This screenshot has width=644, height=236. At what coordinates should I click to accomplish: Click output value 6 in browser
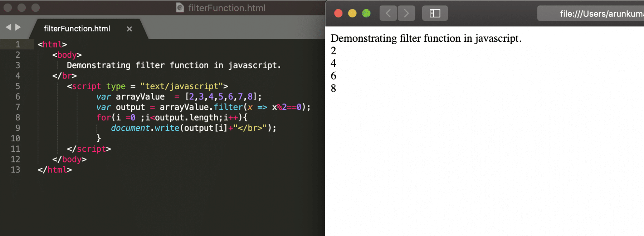tap(333, 76)
